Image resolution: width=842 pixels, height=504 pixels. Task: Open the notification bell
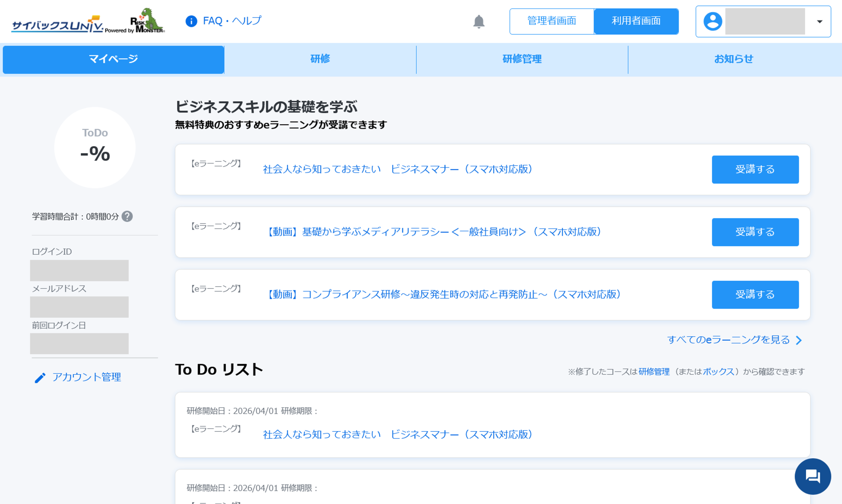click(479, 21)
